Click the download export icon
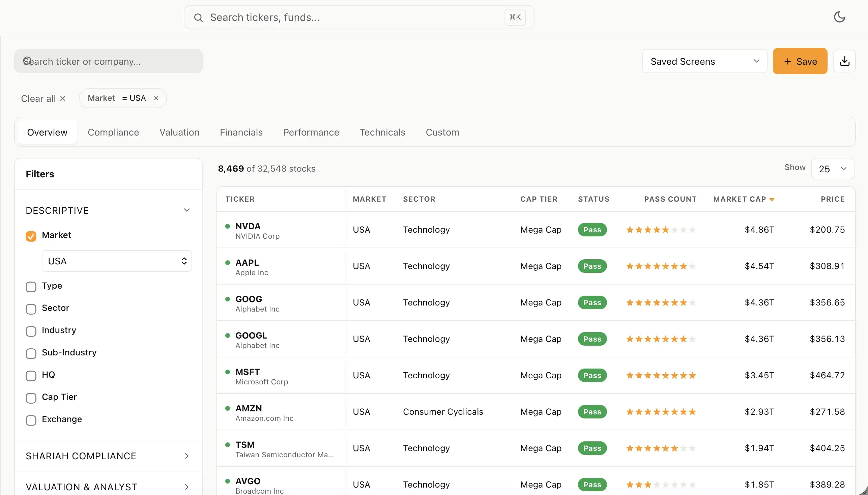Image resolution: width=868 pixels, height=495 pixels. (x=844, y=61)
